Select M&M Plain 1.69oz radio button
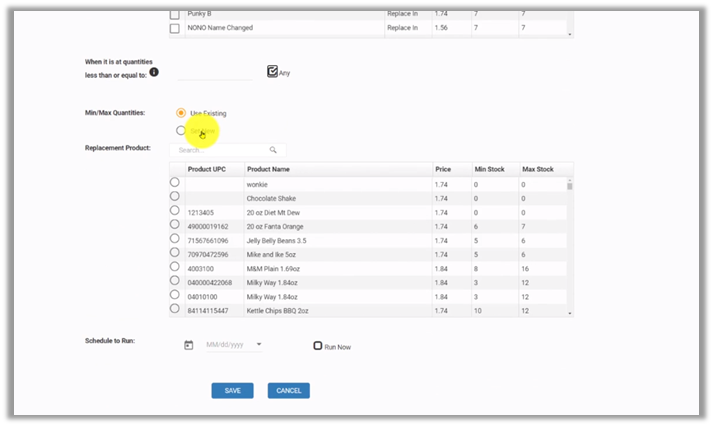This screenshot has width=713, height=426. (x=175, y=267)
